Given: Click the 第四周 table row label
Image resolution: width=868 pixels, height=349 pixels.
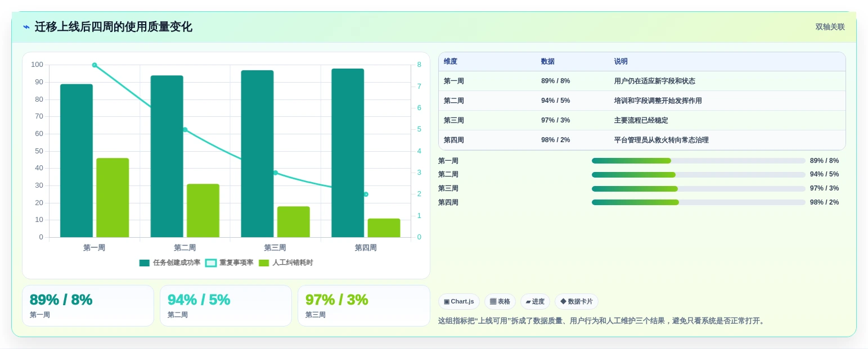Looking at the screenshot, I should (454, 140).
